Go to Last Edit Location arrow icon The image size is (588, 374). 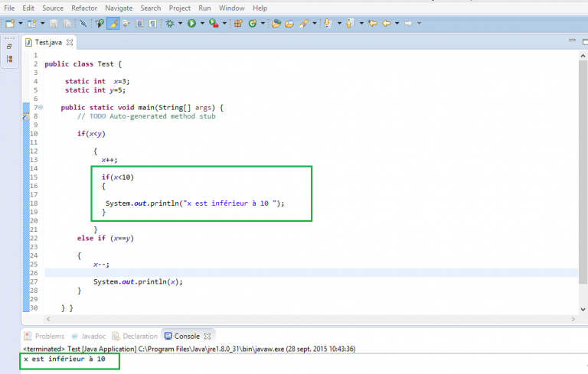[x=373, y=24]
